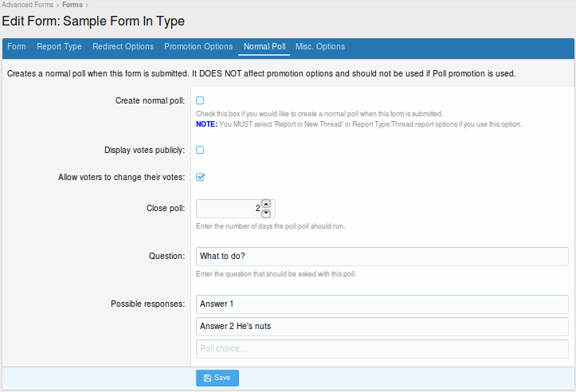Check the Display votes publicly box
This screenshot has width=576, height=392.
coord(200,150)
